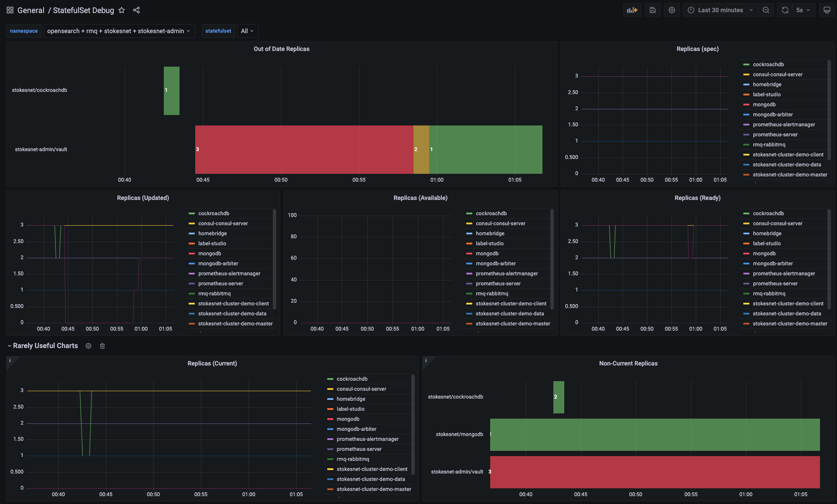837x504 pixels.
Task: Zoom out the time range
Action: tap(766, 10)
